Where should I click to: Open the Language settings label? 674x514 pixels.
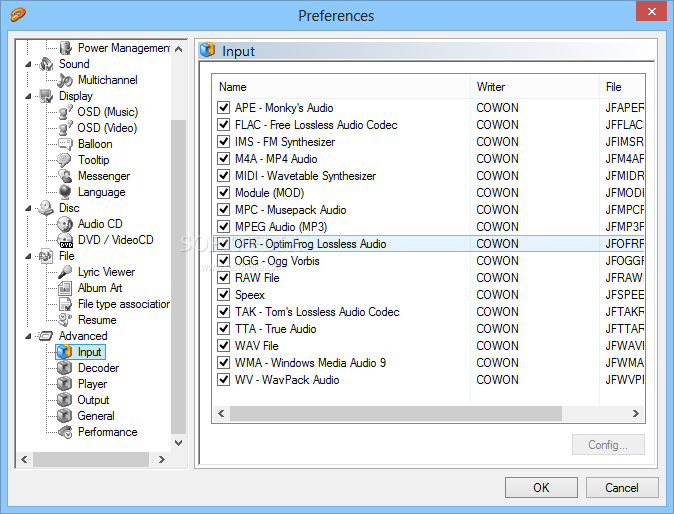point(101,192)
